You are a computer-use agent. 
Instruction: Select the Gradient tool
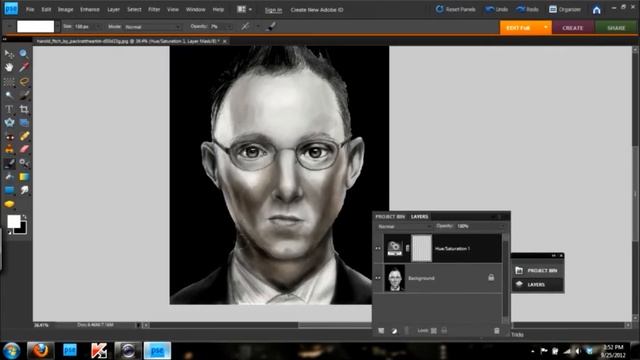coord(24,177)
